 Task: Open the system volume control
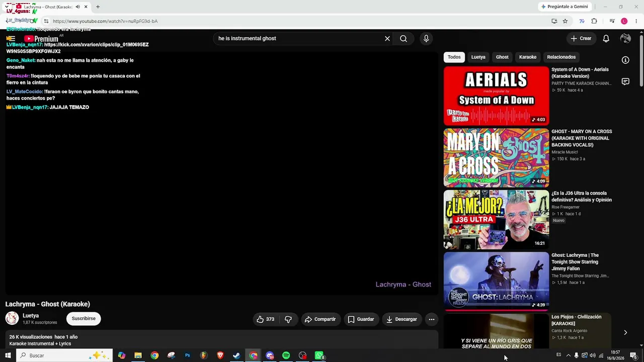(592, 355)
